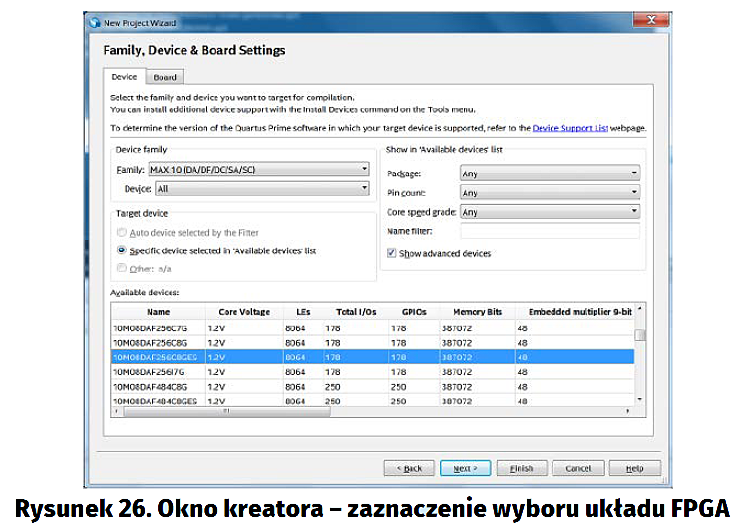Open the Pin count dropdown
739x528 pixels.
(548, 192)
